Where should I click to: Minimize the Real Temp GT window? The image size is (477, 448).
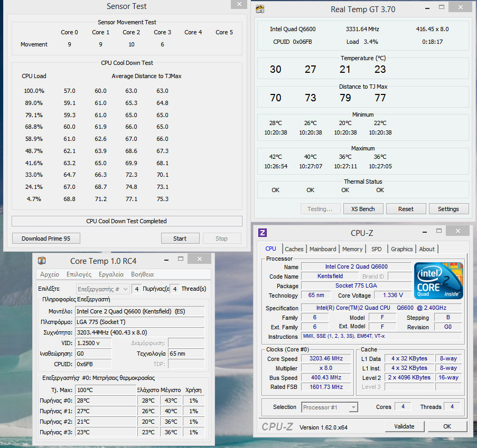click(427, 8)
